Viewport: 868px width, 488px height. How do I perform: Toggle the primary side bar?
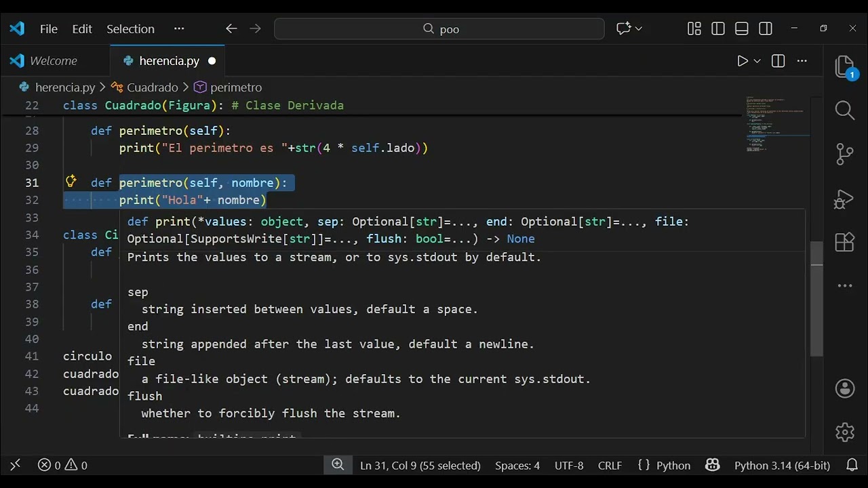point(718,28)
